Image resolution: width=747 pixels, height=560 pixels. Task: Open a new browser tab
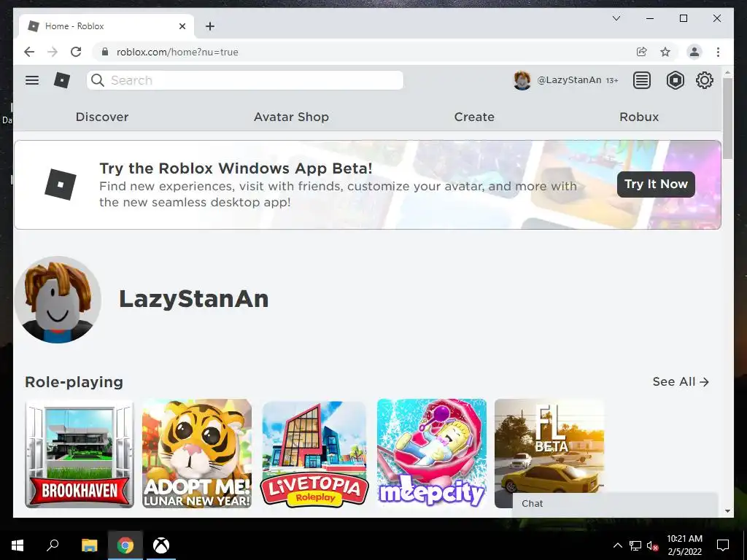[x=210, y=26]
